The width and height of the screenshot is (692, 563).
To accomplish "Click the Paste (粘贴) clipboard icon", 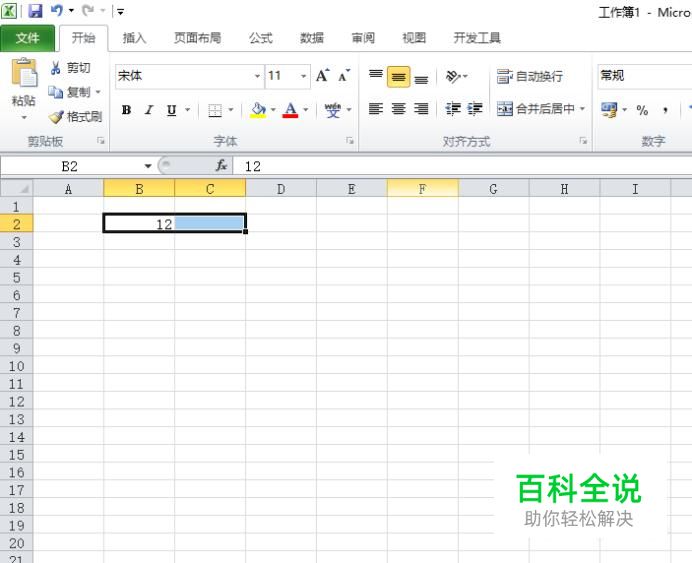I will point(24,73).
